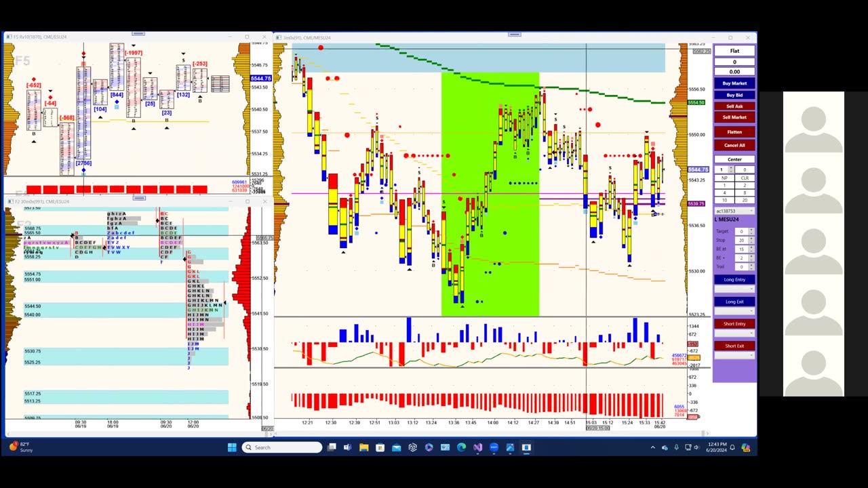Click the F5 Rx10 chart window title
This screenshot has width=868, height=488.
tap(41, 37)
